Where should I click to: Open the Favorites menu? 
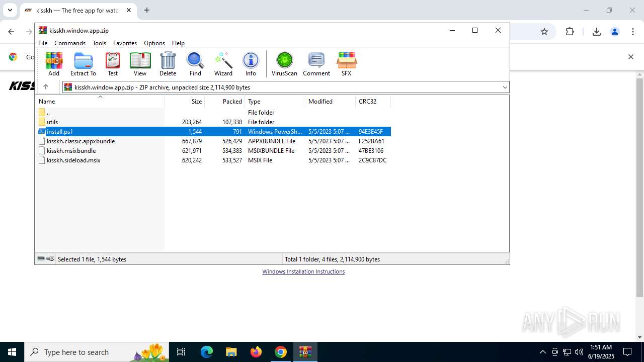point(125,43)
